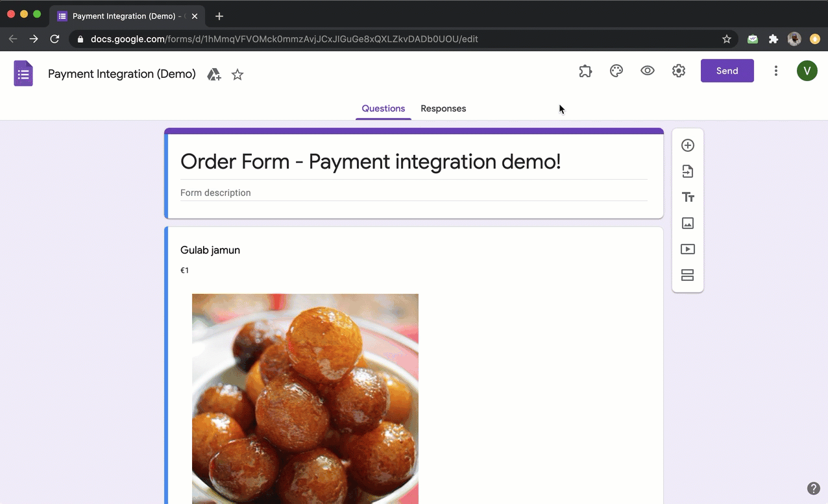
Task: Open the Google Forms settings gear
Action: (678, 71)
